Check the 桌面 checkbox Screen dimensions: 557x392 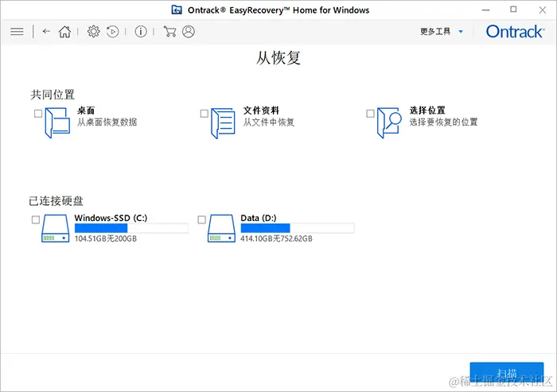38,114
